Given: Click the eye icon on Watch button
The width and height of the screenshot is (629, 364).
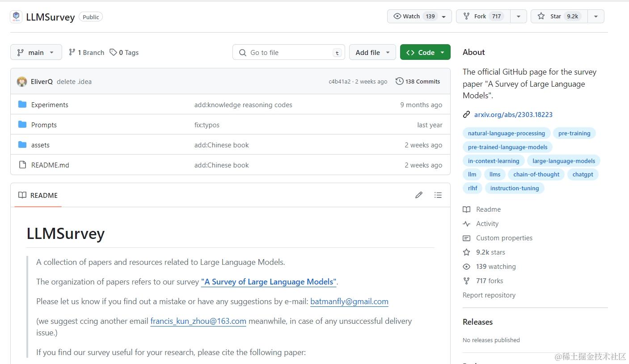Looking at the screenshot, I should [x=397, y=16].
